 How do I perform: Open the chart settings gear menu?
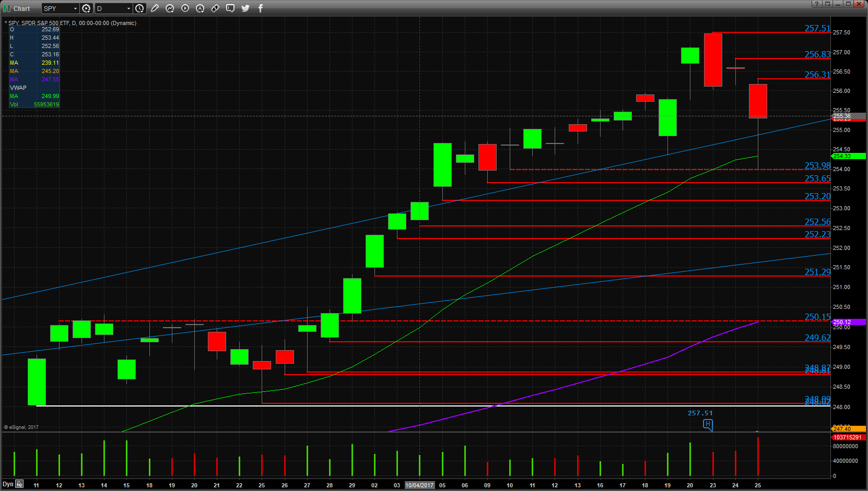pos(87,8)
